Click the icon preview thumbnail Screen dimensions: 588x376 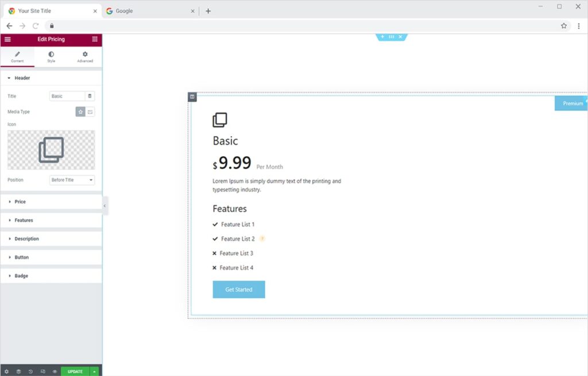click(51, 150)
